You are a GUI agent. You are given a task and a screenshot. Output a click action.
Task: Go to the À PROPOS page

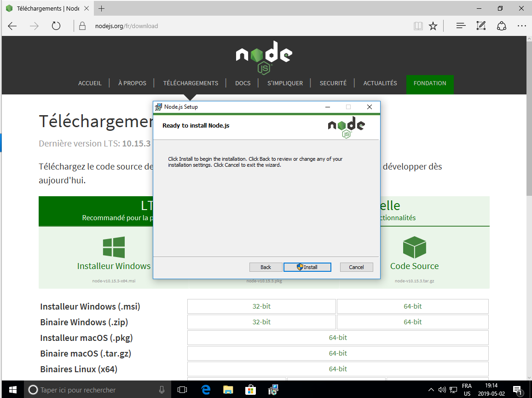(x=132, y=83)
